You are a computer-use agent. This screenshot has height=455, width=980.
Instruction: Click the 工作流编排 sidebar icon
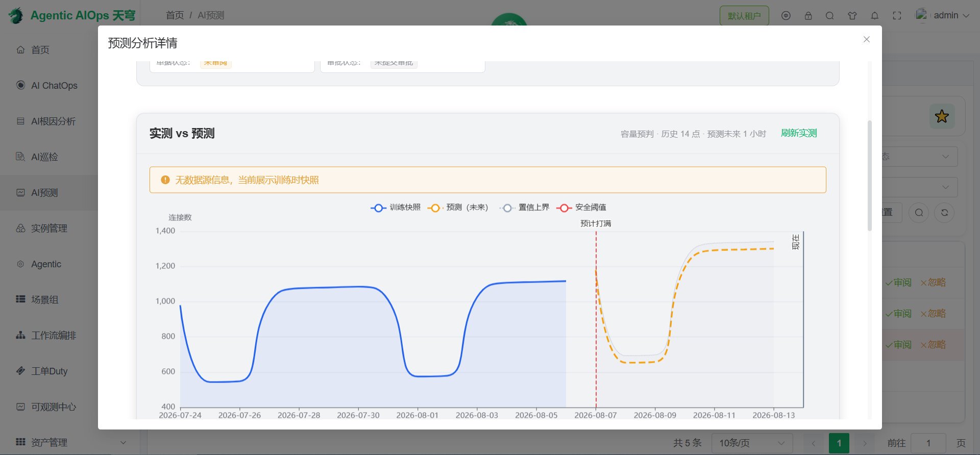[x=20, y=335]
